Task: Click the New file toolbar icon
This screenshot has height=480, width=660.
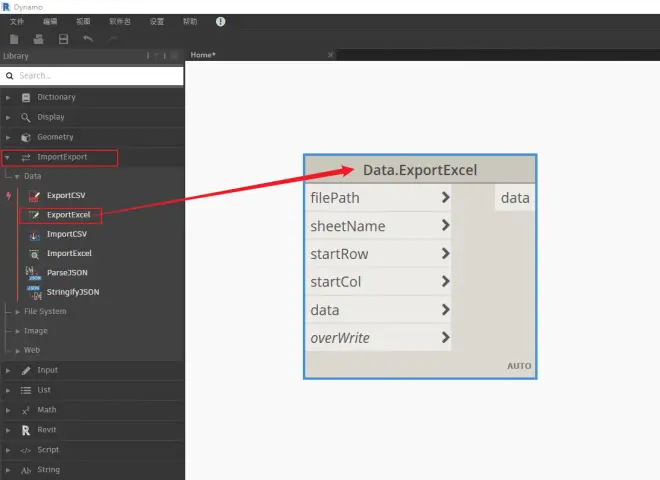Action: coord(14,39)
